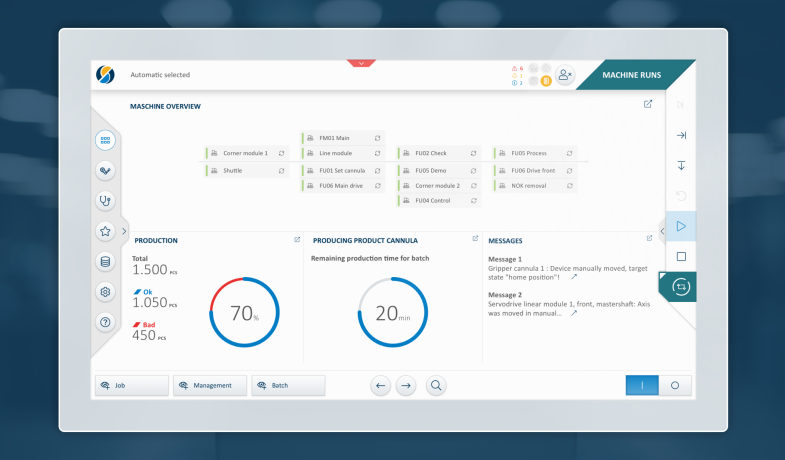Pull down the red top-center chevron
The width and height of the screenshot is (785, 460).
pos(361,63)
